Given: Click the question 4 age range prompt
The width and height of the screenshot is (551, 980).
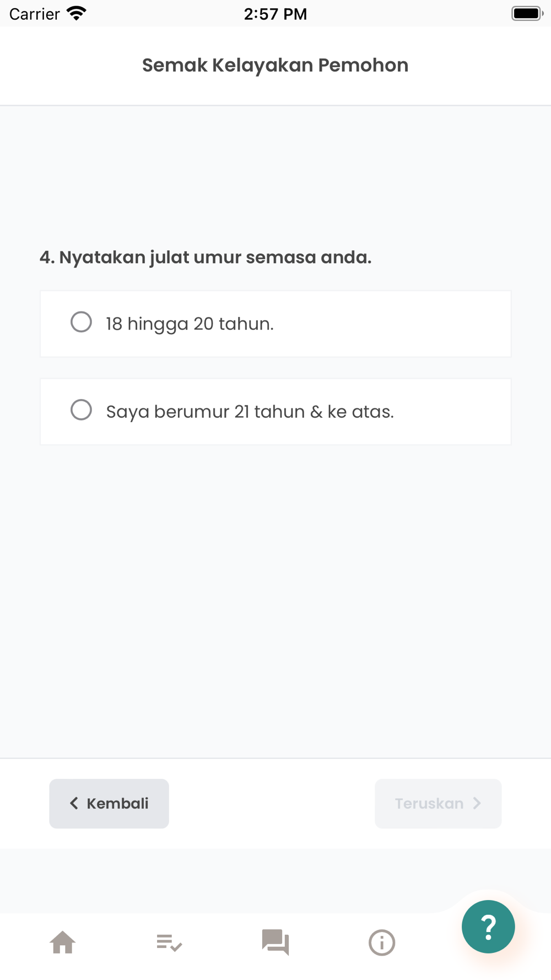Looking at the screenshot, I should click(206, 257).
